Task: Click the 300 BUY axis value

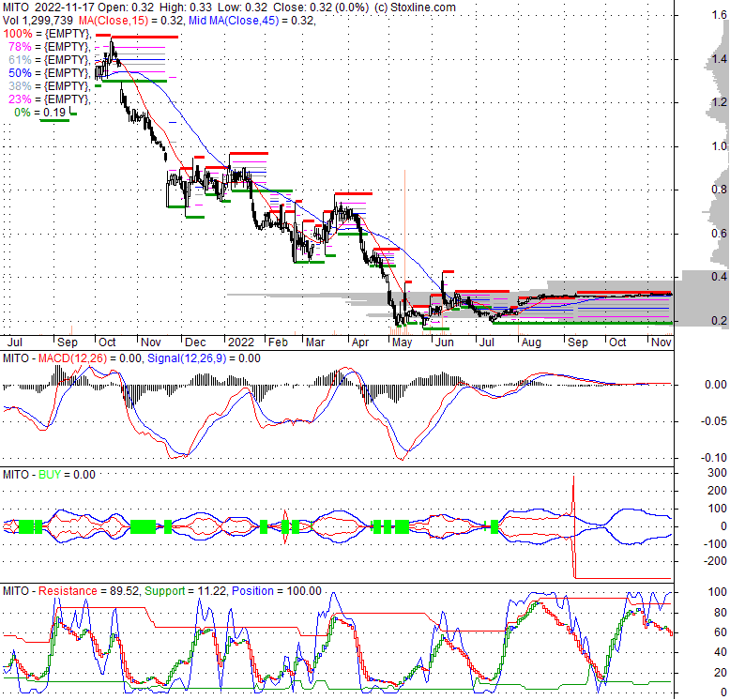Action: 717,473
